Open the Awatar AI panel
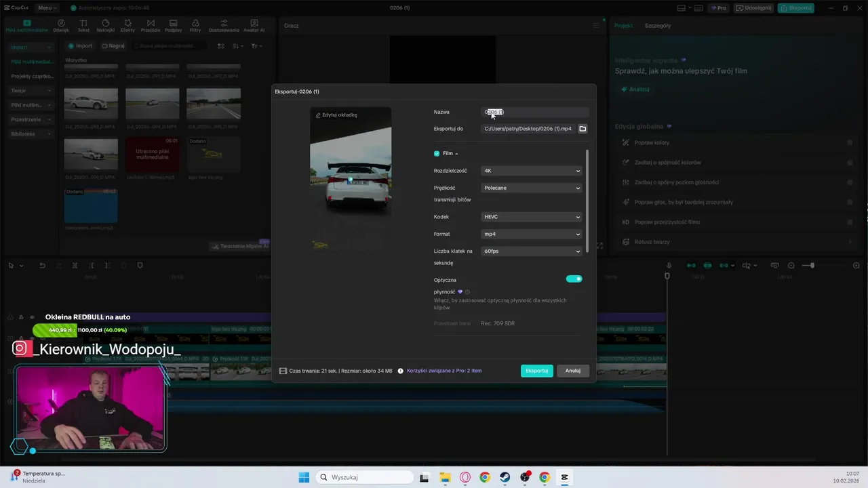Screen dimensions: 868x488 pos(254,26)
